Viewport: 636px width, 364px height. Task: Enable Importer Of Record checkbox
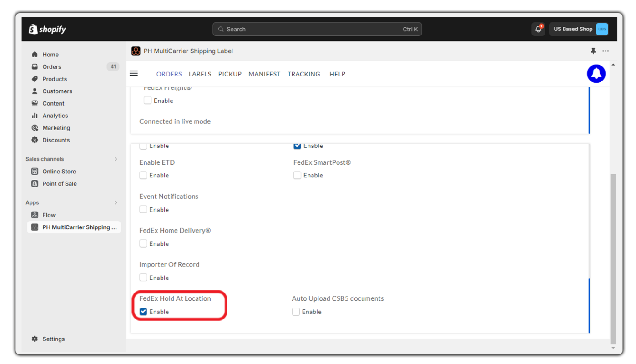pyautogui.click(x=143, y=278)
